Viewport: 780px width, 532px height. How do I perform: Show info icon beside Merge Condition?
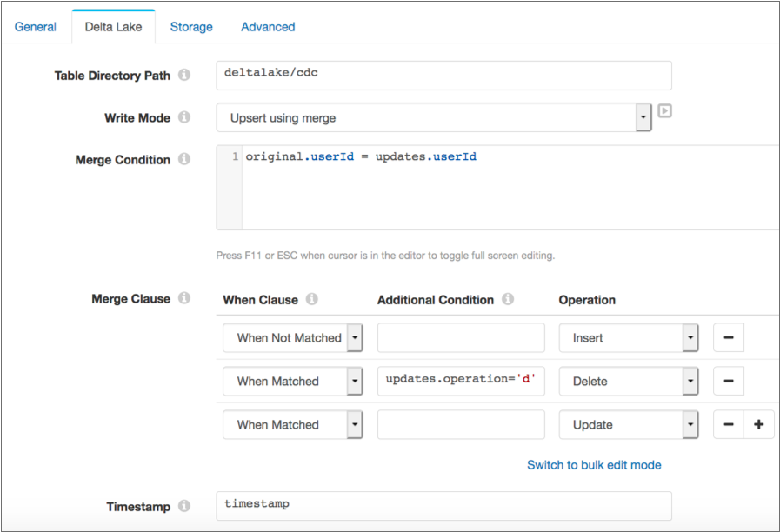click(x=184, y=158)
